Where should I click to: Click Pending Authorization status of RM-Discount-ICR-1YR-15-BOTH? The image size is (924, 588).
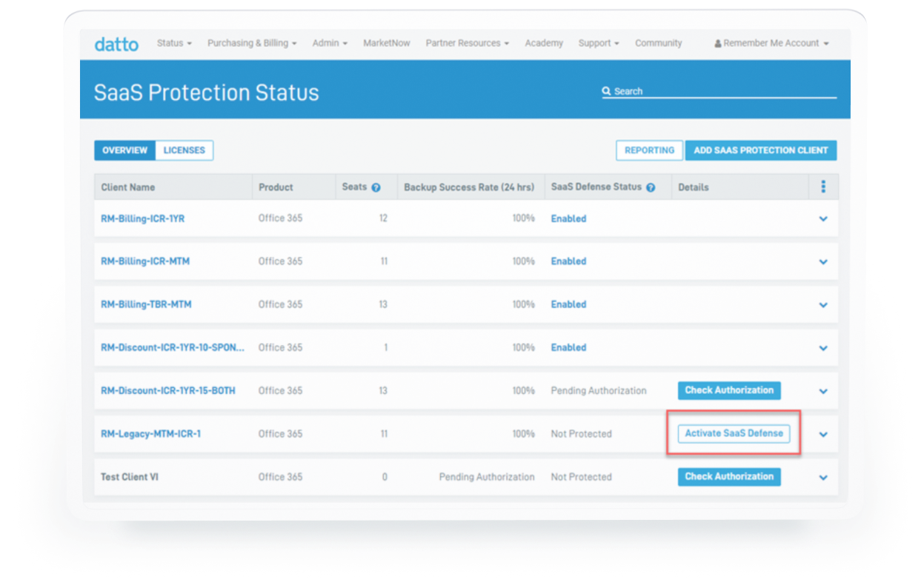tap(599, 390)
